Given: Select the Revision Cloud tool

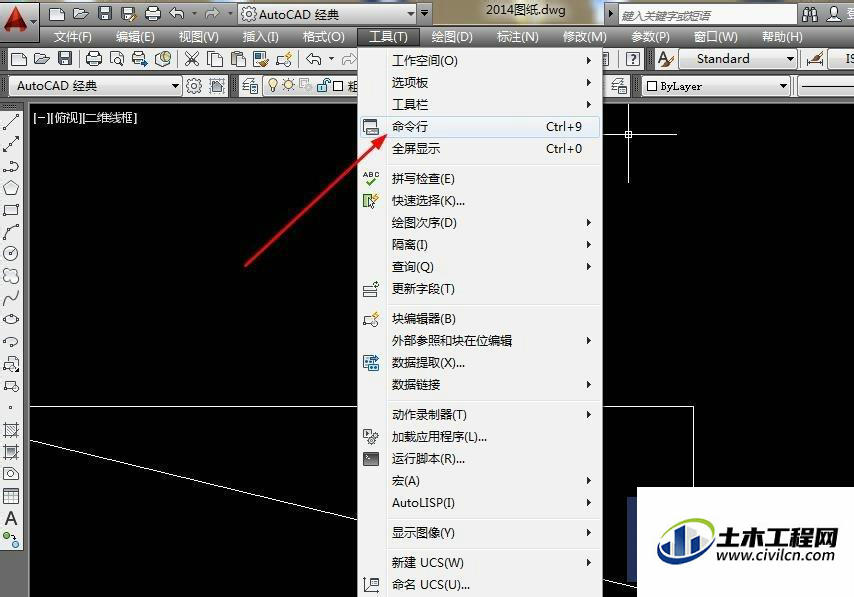Looking at the screenshot, I should (x=11, y=276).
